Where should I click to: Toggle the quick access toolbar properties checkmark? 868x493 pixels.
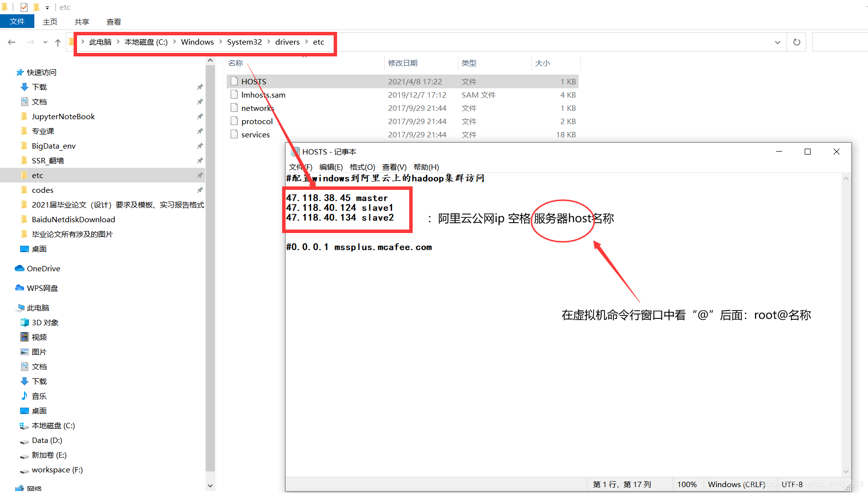[24, 7]
